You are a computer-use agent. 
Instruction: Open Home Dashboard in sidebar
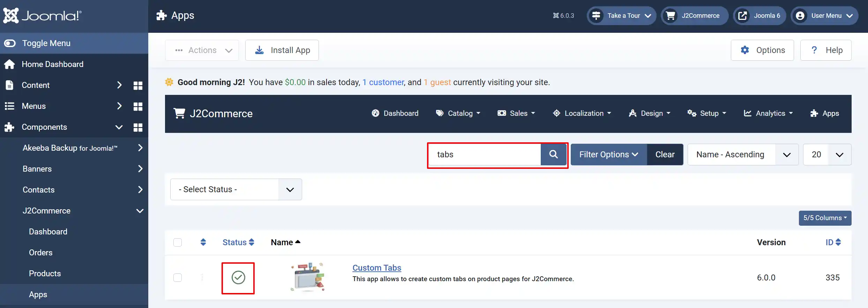pyautogui.click(x=52, y=64)
